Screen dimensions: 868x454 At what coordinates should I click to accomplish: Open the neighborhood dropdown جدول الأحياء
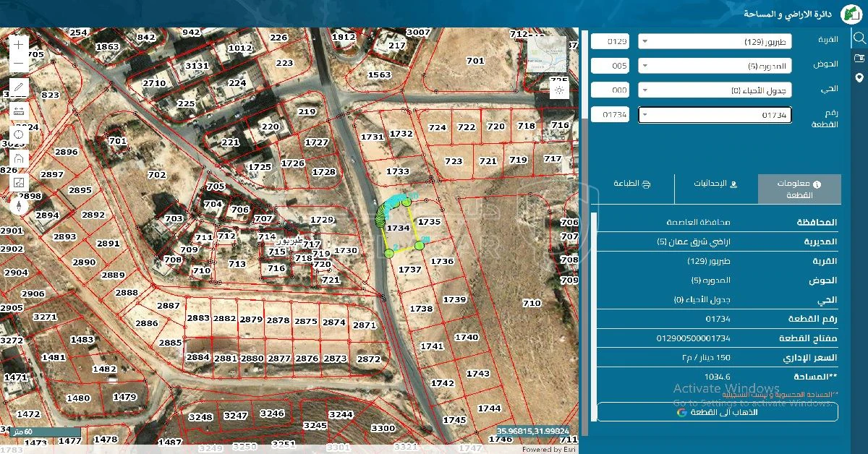pos(715,90)
